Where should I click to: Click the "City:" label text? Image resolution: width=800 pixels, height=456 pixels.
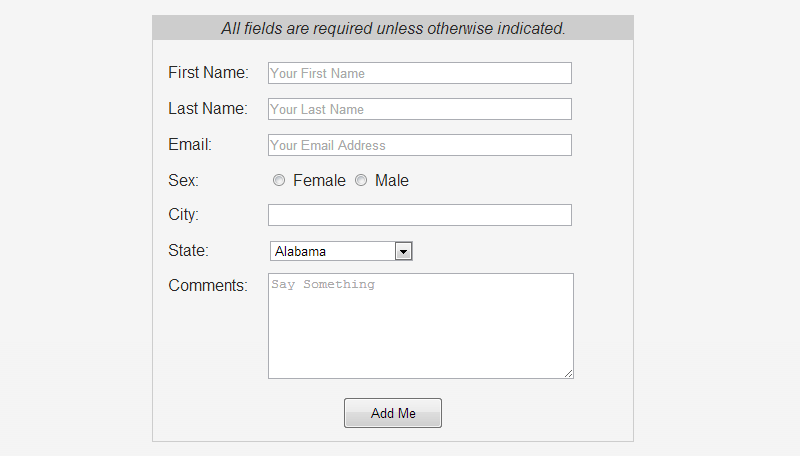pyautogui.click(x=184, y=215)
